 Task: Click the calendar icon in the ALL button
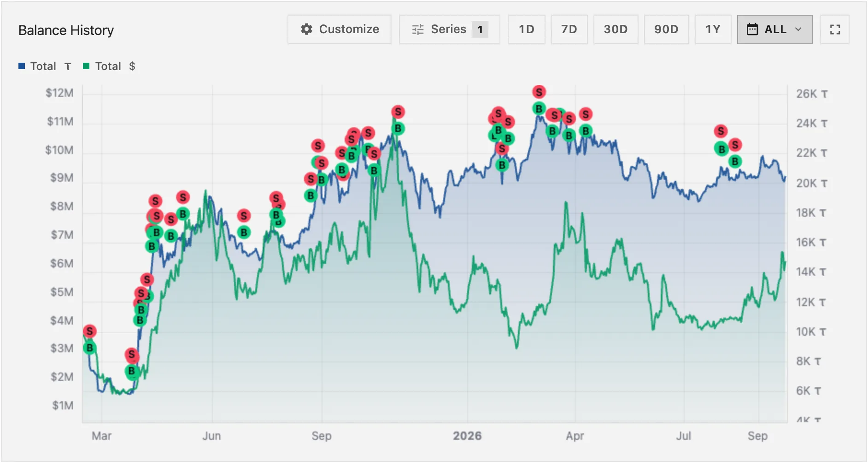[752, 30]
